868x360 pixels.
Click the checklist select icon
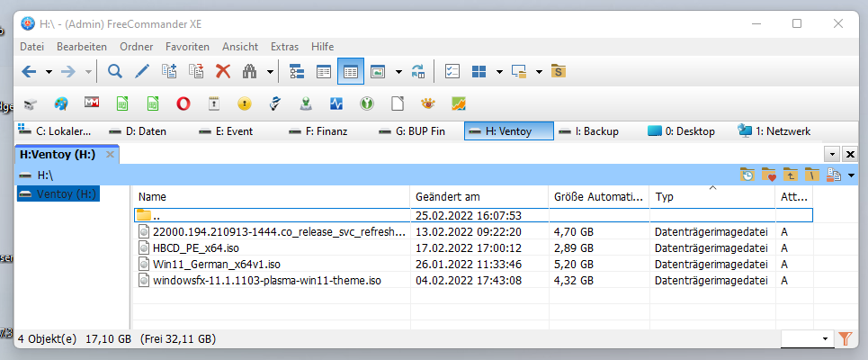452,71
